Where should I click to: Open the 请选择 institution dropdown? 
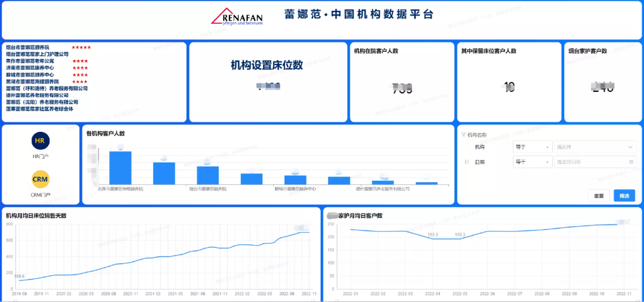[x=595, y=147]
